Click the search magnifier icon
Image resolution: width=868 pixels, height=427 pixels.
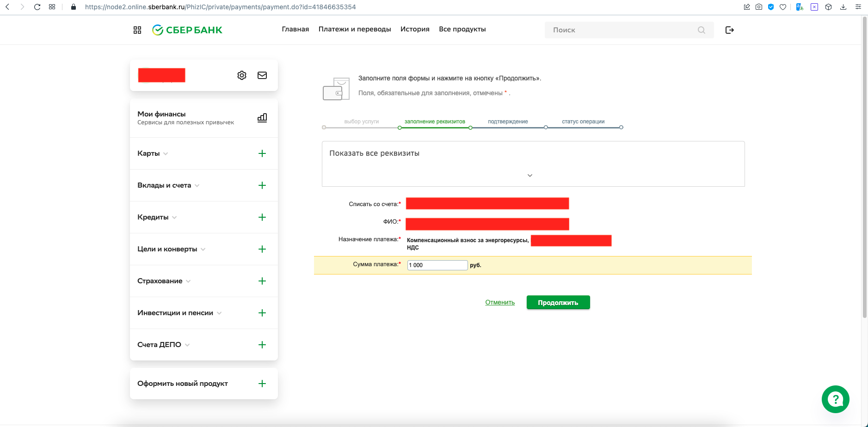pyautogui.click(x=702, y=30)
